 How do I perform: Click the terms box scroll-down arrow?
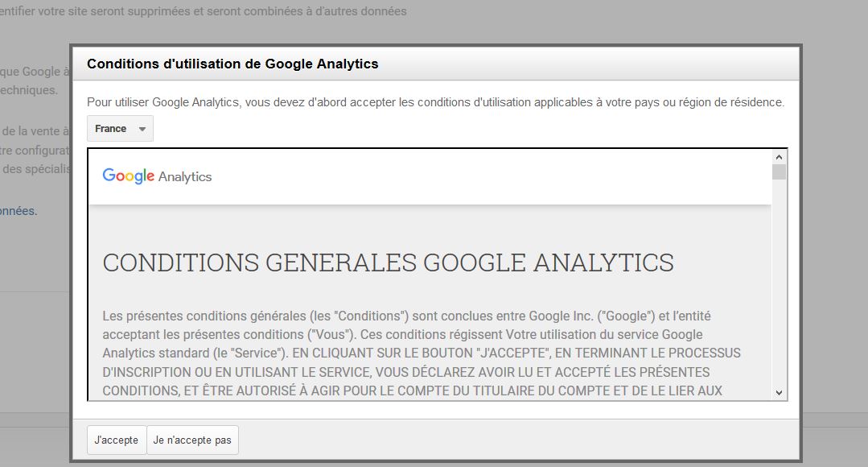tap(779, 393)
